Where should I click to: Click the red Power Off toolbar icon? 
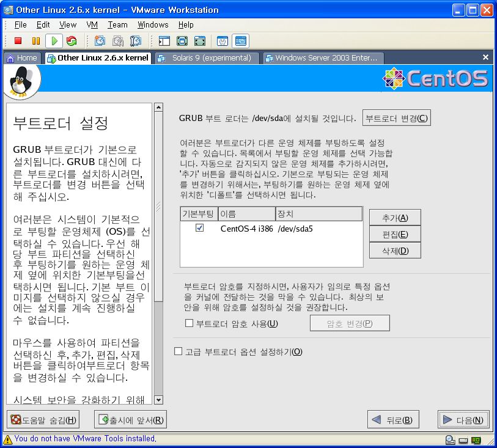[18, 41]
